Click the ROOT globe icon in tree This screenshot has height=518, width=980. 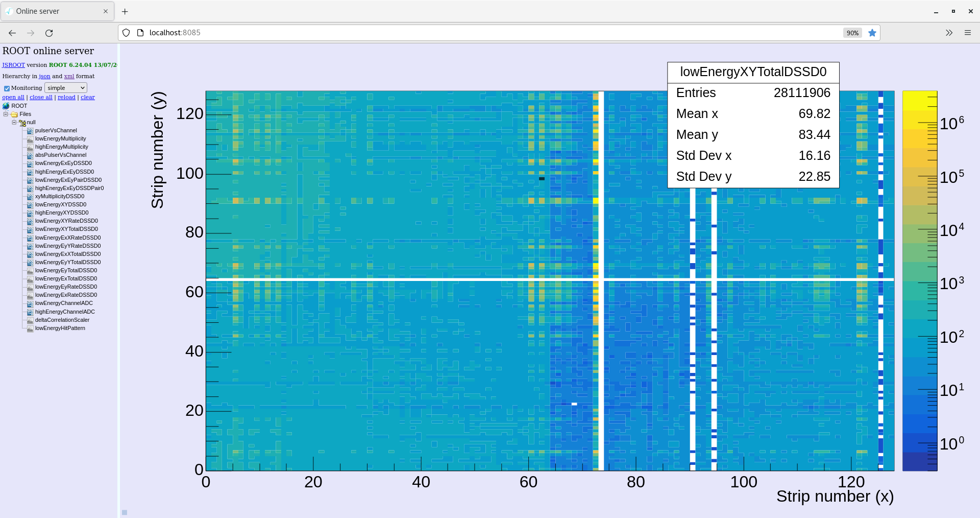[6, 106]
